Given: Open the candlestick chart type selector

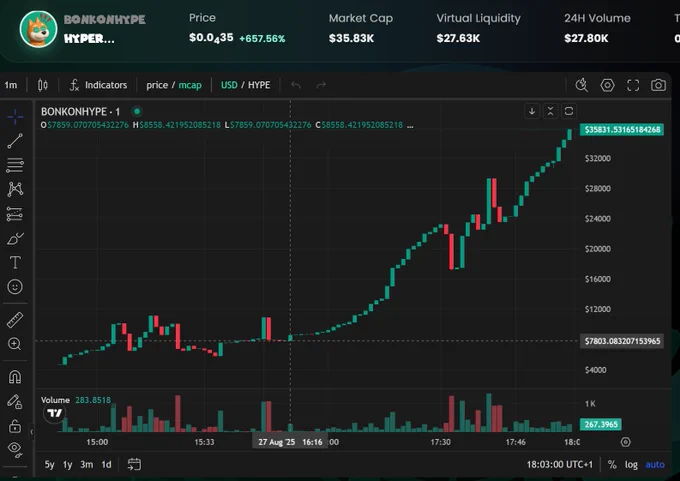Looking at the screenshot, I should coord(42,85).
